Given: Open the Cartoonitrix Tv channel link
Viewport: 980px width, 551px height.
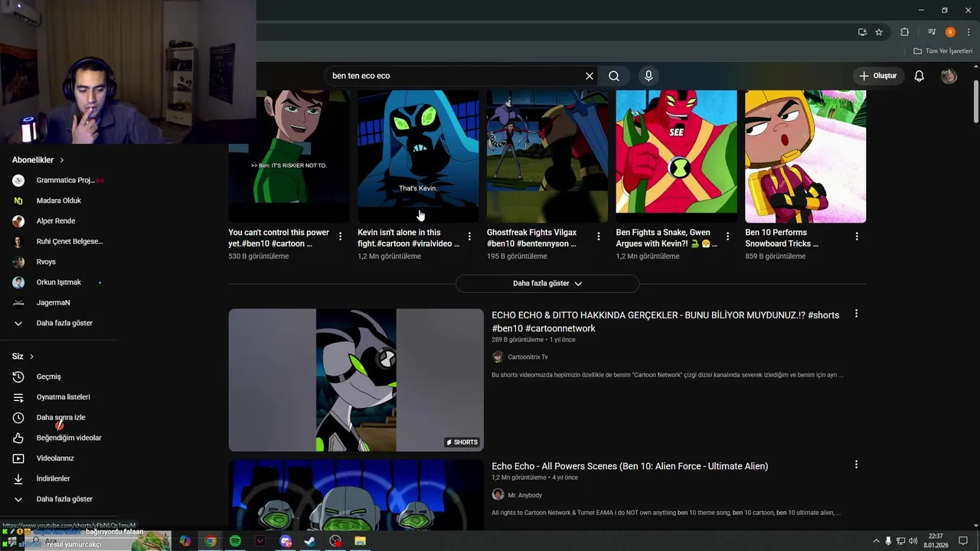Looking at the screenshot, I should click(x=528, y=357).
